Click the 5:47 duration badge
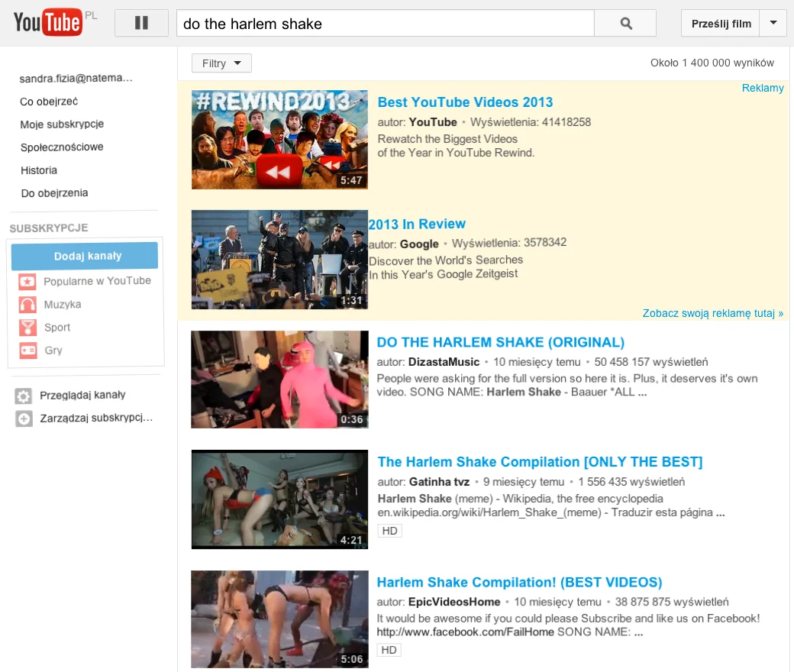This screenshot has height=672, width=794. [351, 180]
